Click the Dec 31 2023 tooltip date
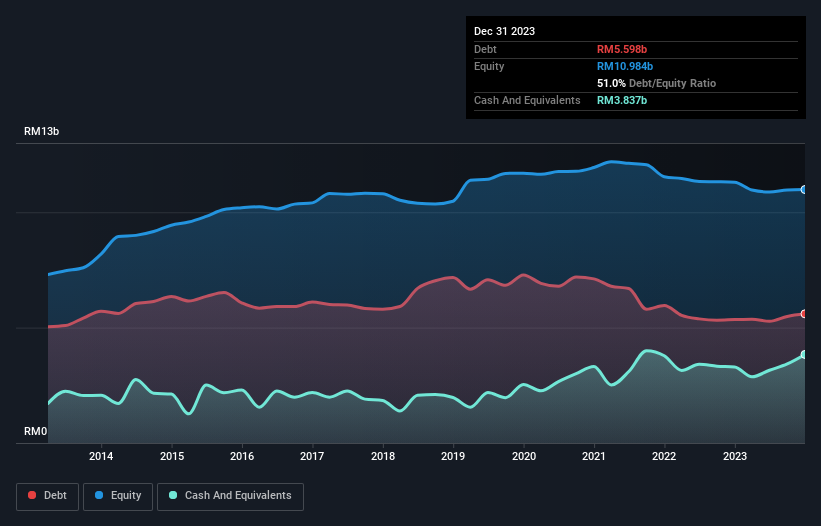 pyautogui.click(x=504, y=31)
